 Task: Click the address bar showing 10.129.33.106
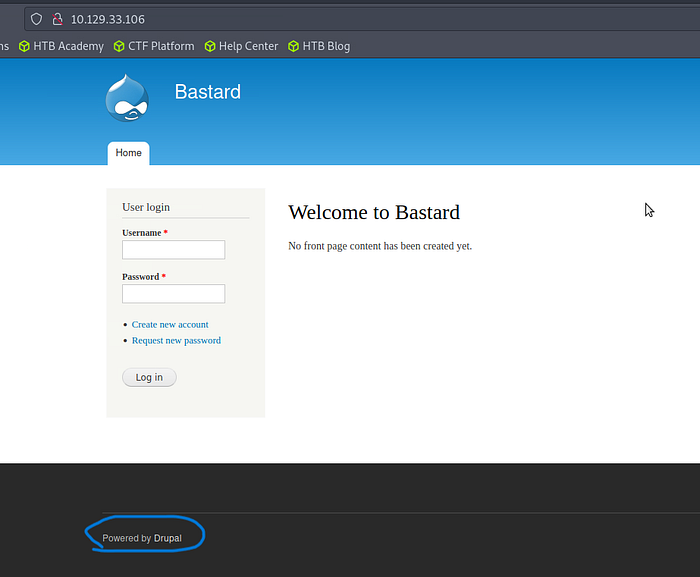[x=362, y=19]
